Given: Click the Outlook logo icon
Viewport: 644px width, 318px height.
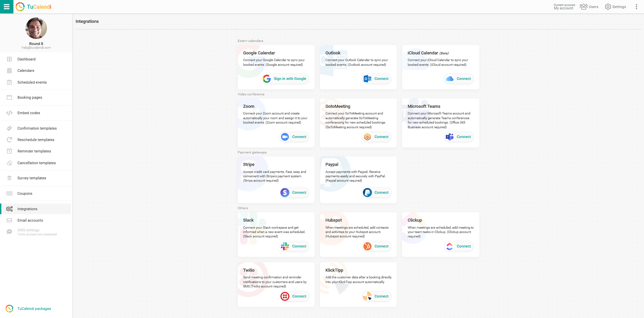Looking at the screenshot, I should coord(367,79).
